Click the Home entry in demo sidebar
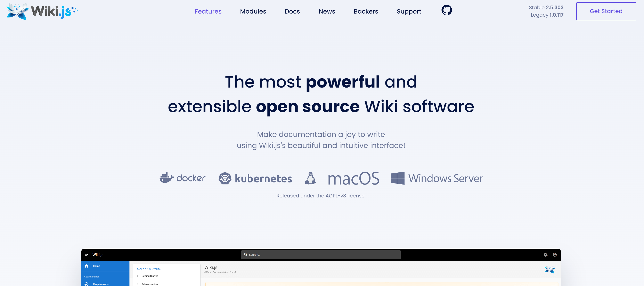 [x=105, y=266]
